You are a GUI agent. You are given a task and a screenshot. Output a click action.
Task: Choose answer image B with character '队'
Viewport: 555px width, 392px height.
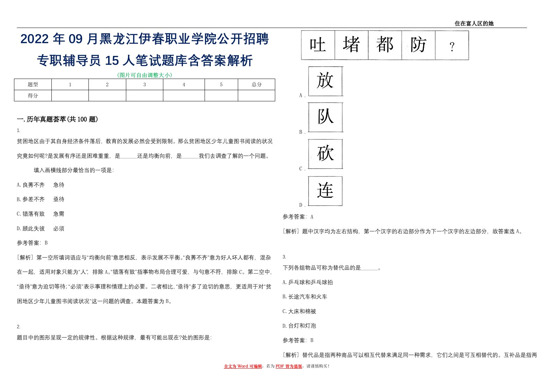(x=325, y=117)
